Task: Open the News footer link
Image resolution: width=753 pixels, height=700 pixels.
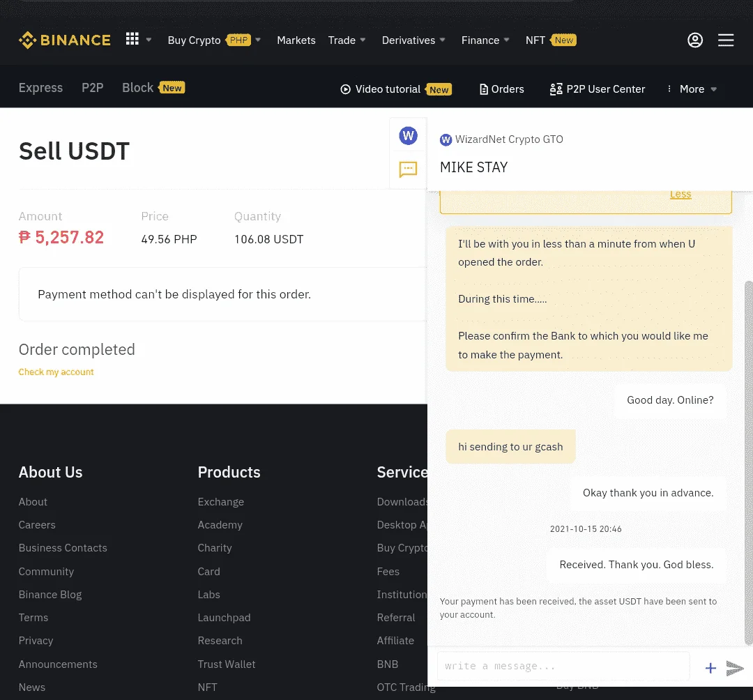Action: 32,687
